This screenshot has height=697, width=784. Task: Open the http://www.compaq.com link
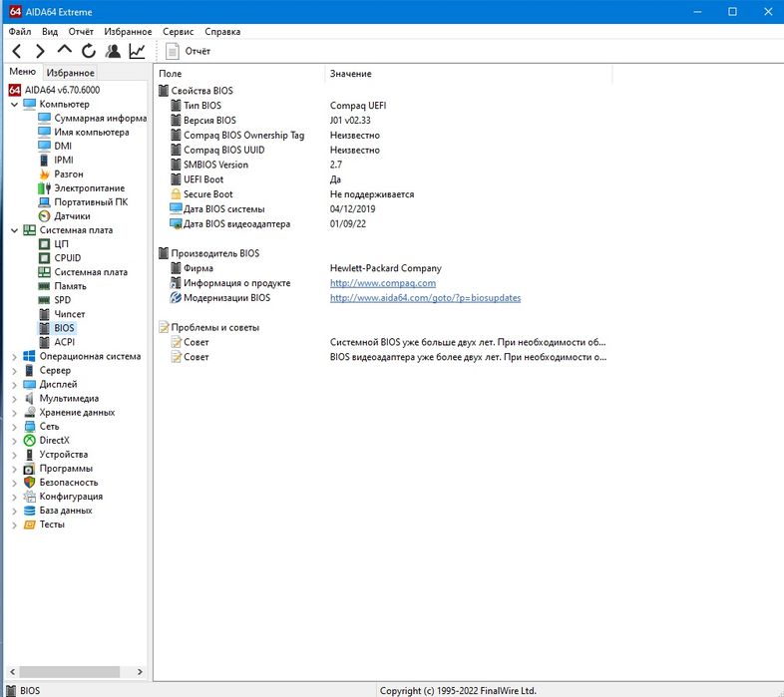coord(382,283)
